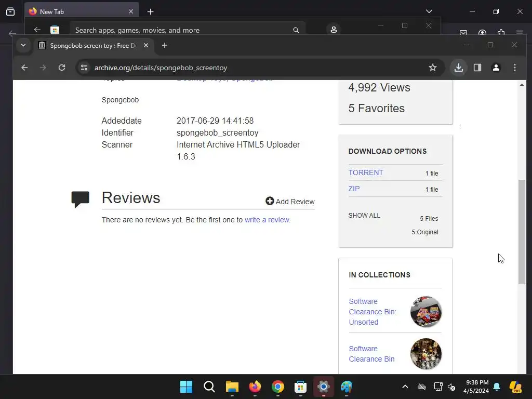Select the Firefox New Tab tab
This screenshot has width=532, height=399.
coord(82,11)
